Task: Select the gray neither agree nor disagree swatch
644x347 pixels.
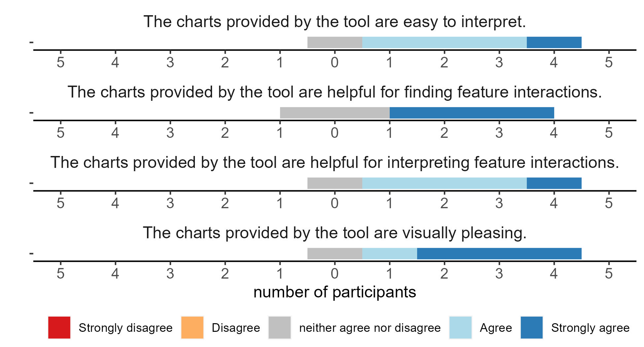Action: [x=280, y=328]
